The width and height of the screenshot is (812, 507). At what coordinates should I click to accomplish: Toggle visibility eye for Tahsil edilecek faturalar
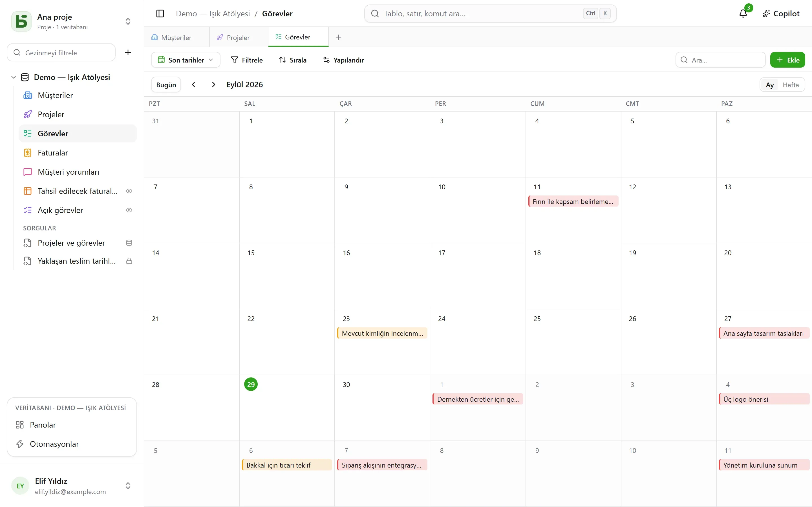point(129,191)
